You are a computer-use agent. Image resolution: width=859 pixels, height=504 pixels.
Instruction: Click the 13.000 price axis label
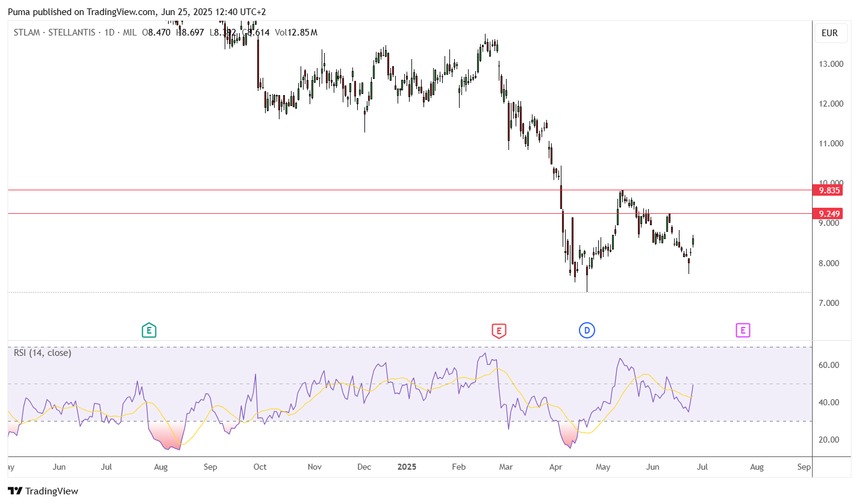pyautogui.click(x=829, y=64)
